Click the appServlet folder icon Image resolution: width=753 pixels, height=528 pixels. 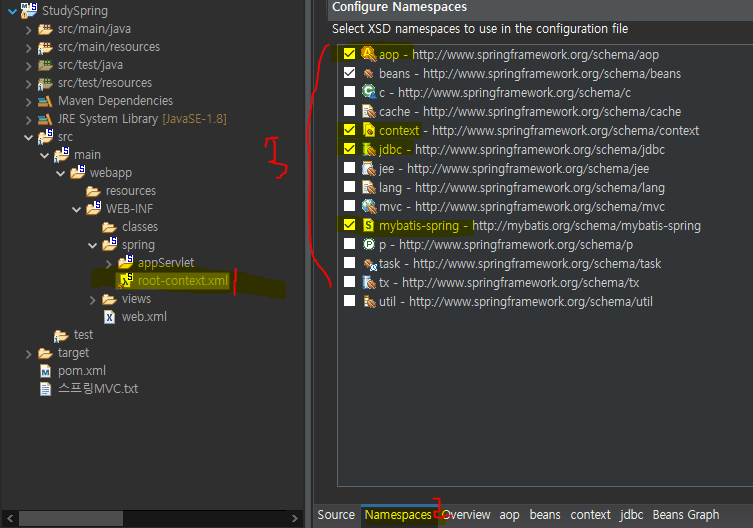point(125,262)
